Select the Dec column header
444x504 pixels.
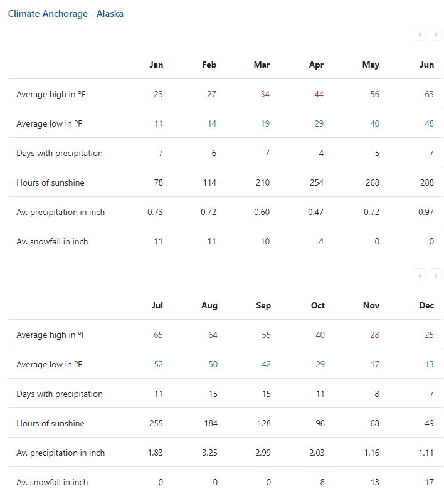pos(426,306)
